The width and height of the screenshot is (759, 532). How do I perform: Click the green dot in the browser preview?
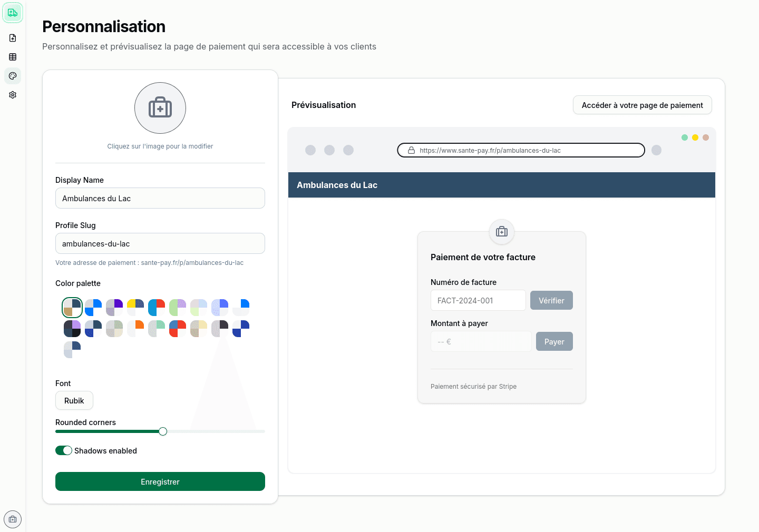(x=685, y=137)
